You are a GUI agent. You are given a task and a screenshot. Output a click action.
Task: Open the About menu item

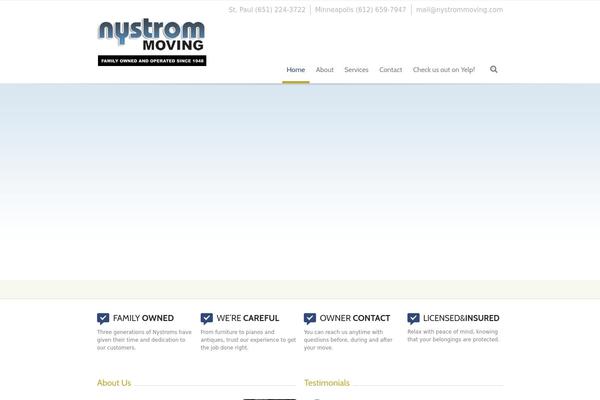(324, 70)
